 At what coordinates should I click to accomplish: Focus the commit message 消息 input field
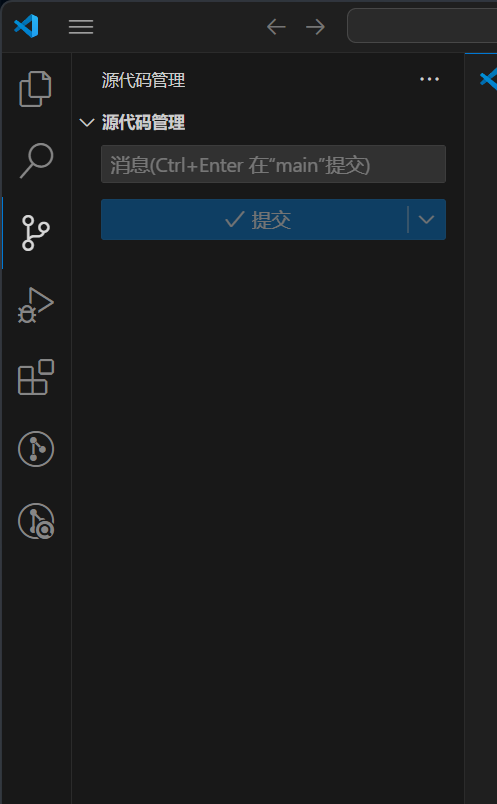click(273, 164)
